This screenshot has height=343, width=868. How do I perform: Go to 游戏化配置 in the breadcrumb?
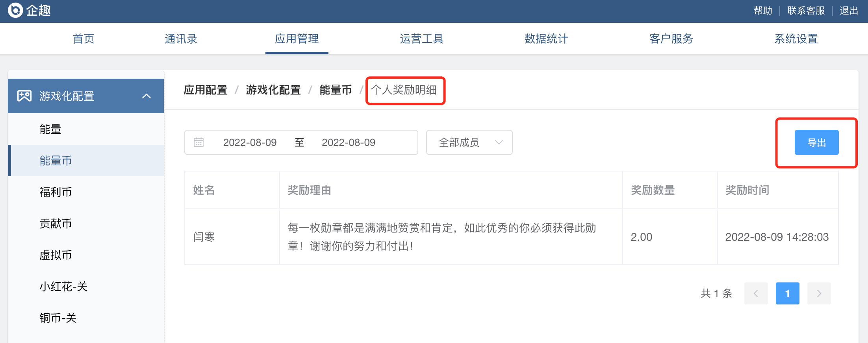pyautogui.click(x=273, y=90)
